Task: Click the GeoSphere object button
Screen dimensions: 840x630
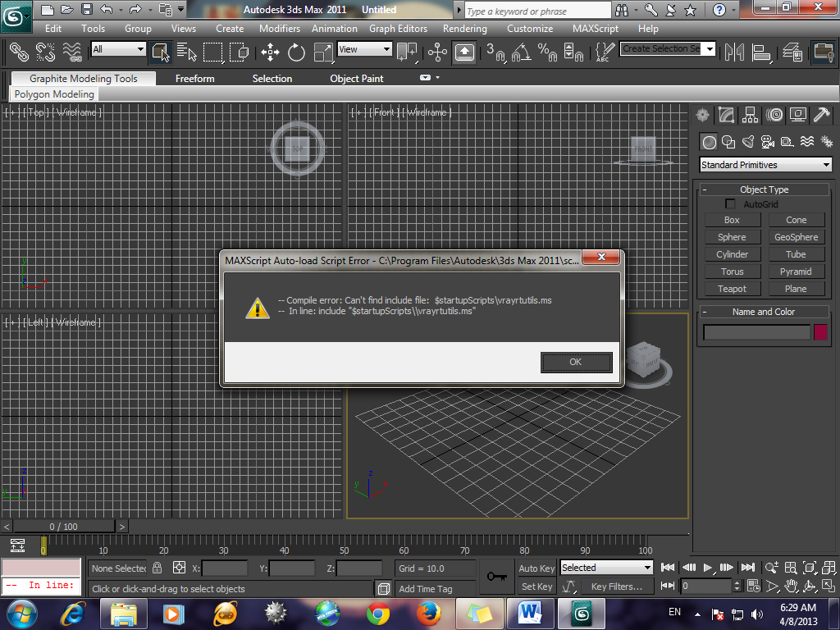Action: point(796,237)
